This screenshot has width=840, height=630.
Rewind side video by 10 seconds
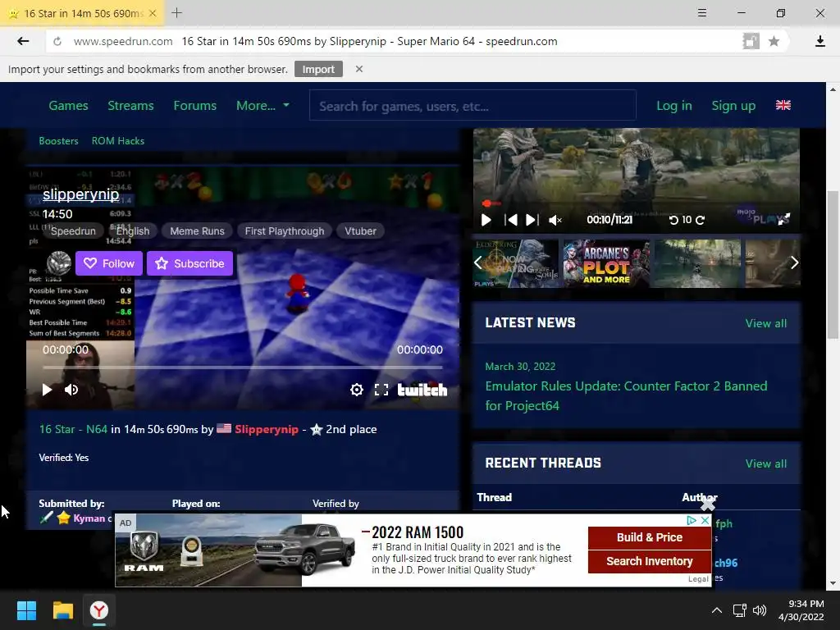(674, 220)
